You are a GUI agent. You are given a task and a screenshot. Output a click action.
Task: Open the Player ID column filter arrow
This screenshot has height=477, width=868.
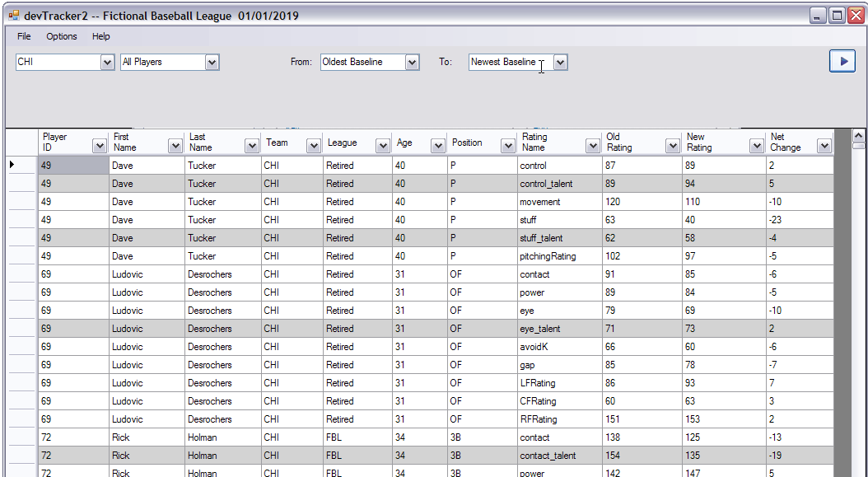(100, 146)
